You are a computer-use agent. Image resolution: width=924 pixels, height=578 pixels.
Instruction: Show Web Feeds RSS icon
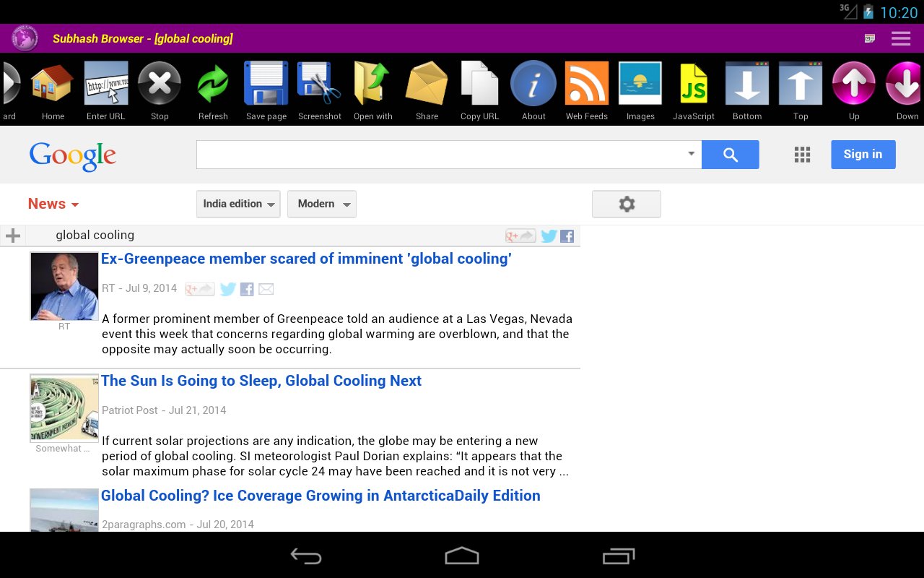[x=587, y=83]
